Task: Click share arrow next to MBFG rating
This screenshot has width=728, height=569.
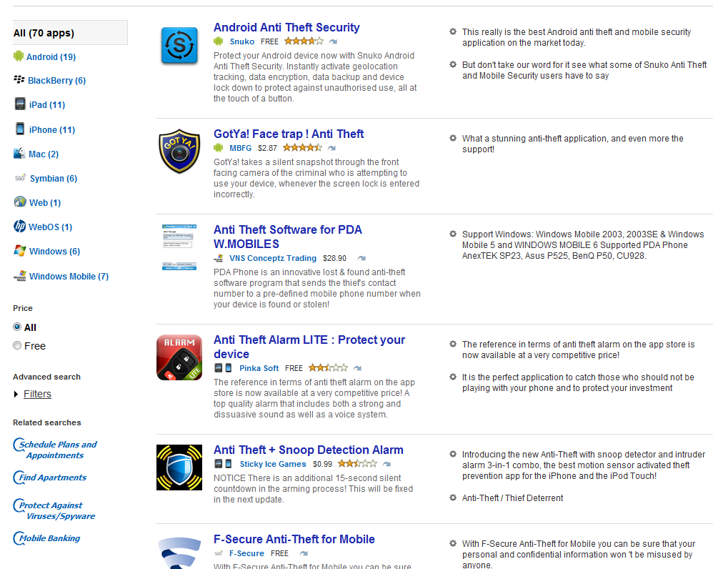Action: click(331, 148)
